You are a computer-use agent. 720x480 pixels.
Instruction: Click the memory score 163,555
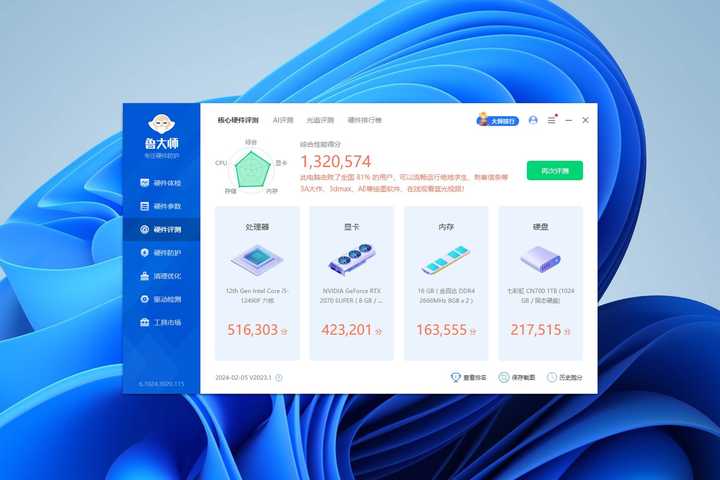pos(441,330)
